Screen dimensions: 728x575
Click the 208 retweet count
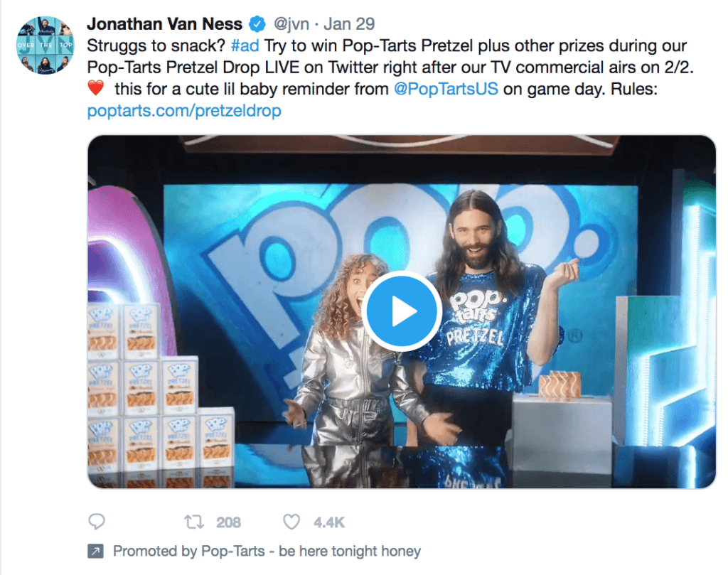pos(228,522)
